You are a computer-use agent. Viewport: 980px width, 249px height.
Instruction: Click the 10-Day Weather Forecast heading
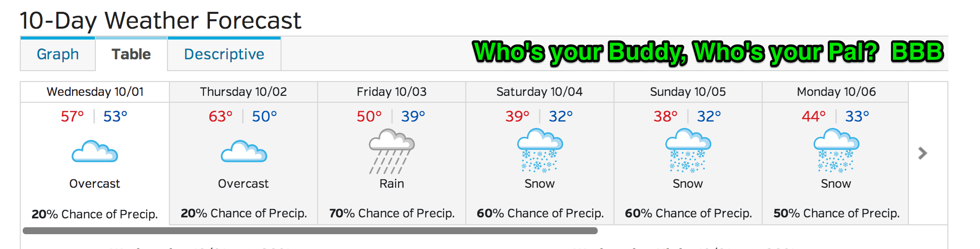161,21
